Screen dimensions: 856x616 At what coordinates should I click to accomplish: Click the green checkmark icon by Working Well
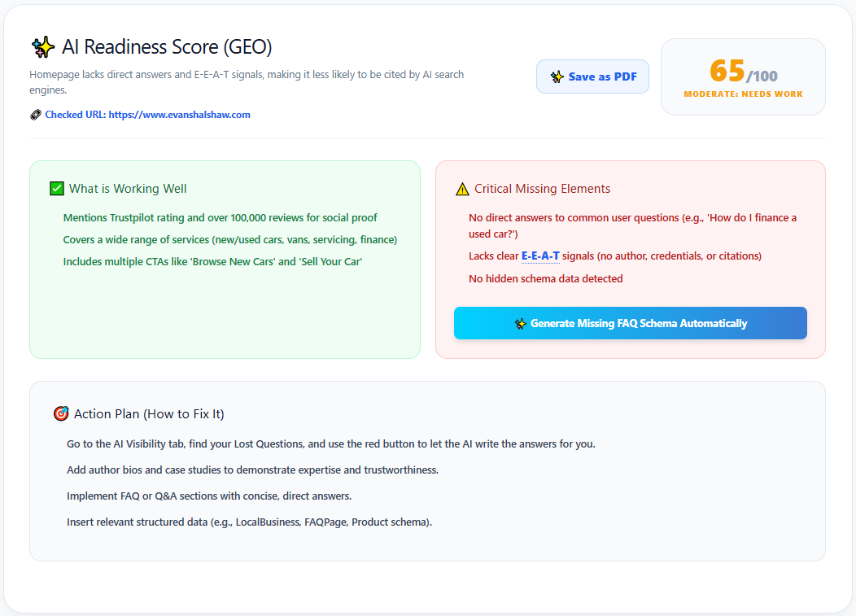[57, 189]
